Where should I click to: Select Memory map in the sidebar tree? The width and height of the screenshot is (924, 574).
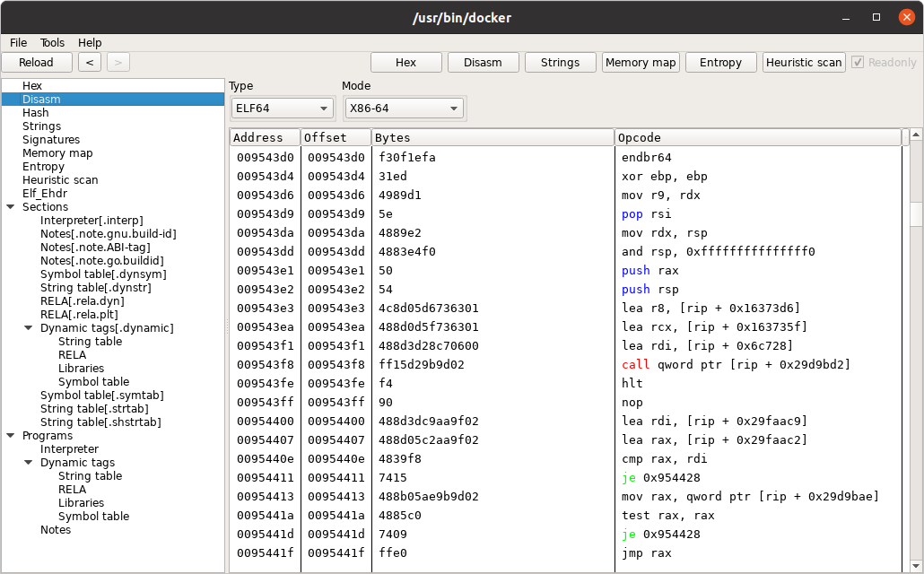coord(57,153)
